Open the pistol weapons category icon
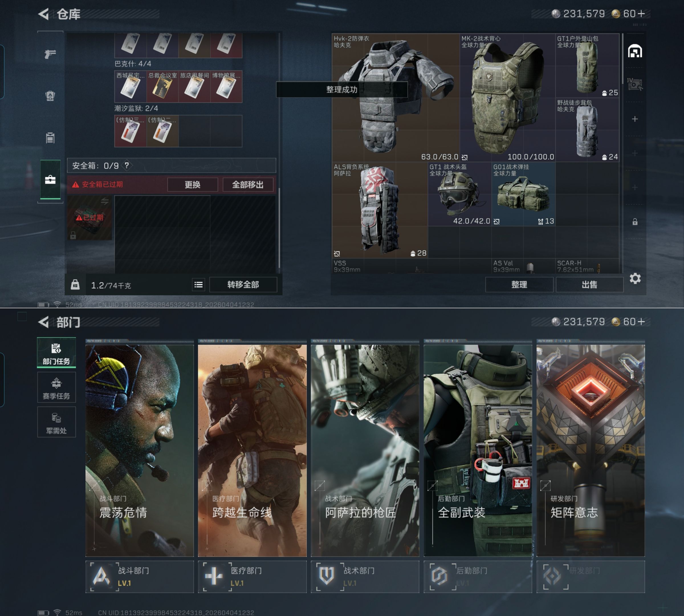 coord(50,54)
